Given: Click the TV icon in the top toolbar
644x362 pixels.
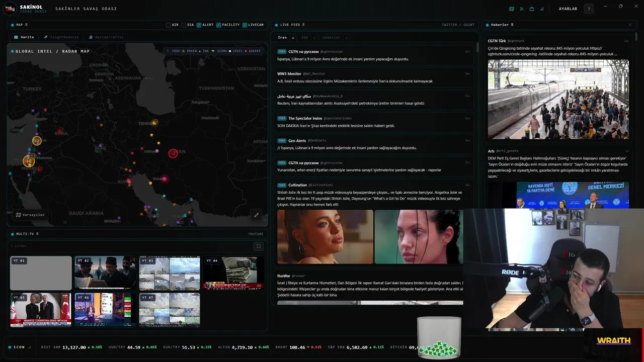Looking at the screenshot, I should tap(532, 9).
